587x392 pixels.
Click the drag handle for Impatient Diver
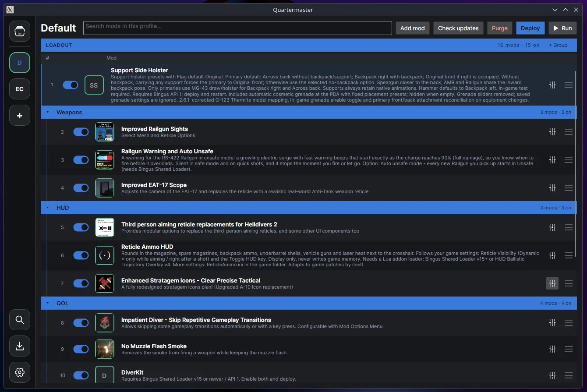click(569, 323)
